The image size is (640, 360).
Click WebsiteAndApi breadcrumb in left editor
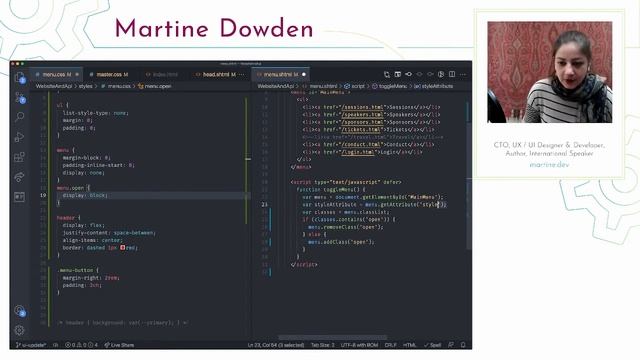[53, 86]
